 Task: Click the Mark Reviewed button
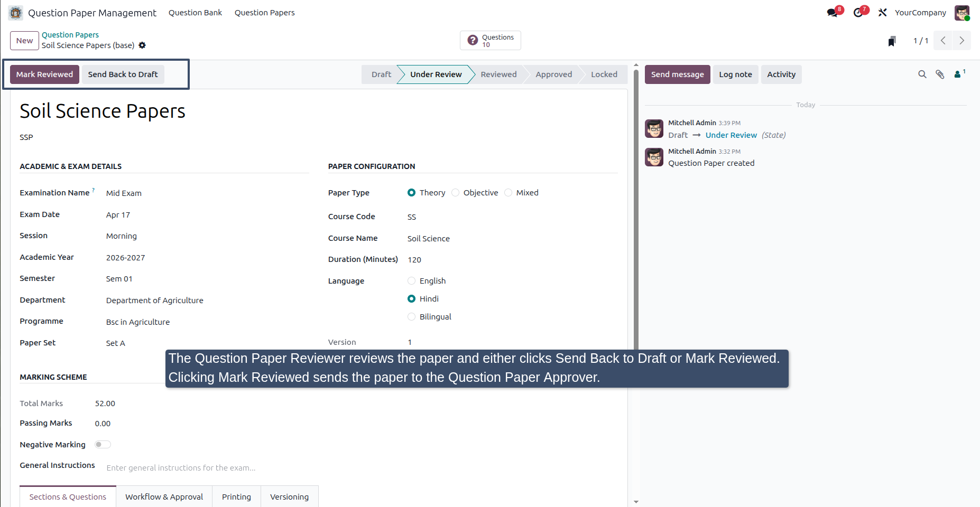coord(44,74)
